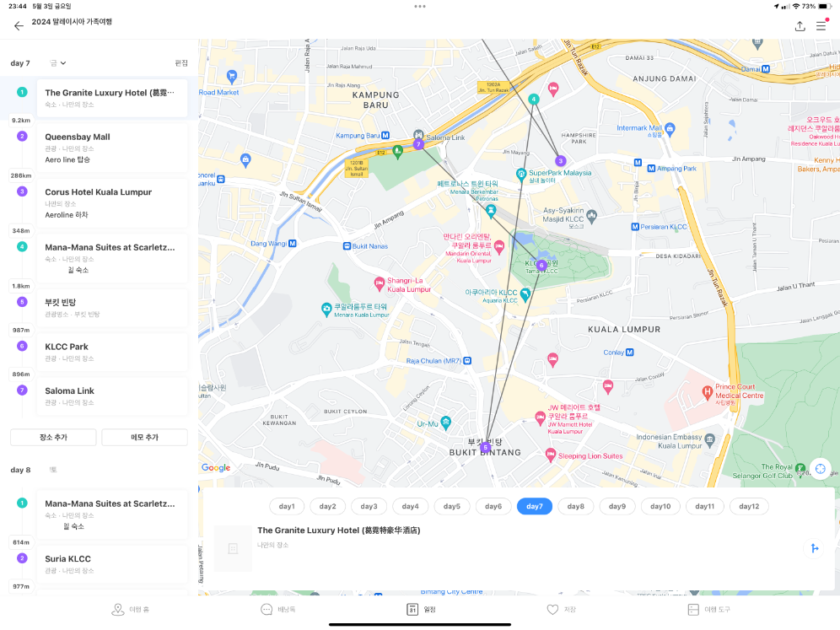
Task: Tap map marker 7 at Saloma Link
Action: click(419, 144)
